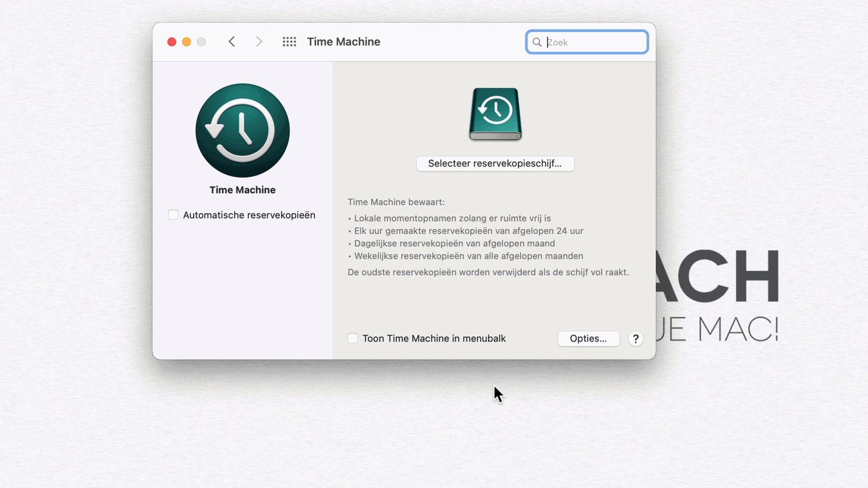Click 'Dagelijkse reservekopieën van afgelopen maand'
The image size is (868, 488).
455,243
